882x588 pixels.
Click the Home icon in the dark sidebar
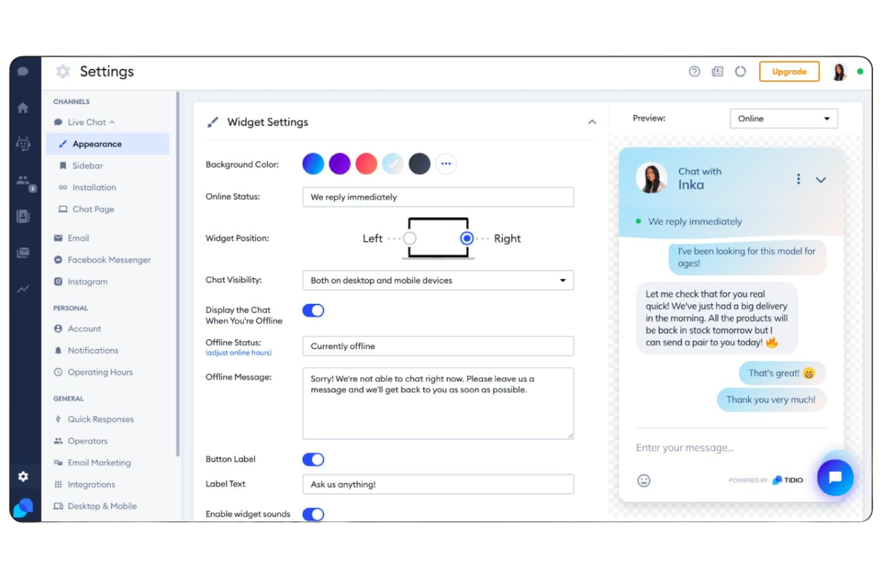pos(24,108)
